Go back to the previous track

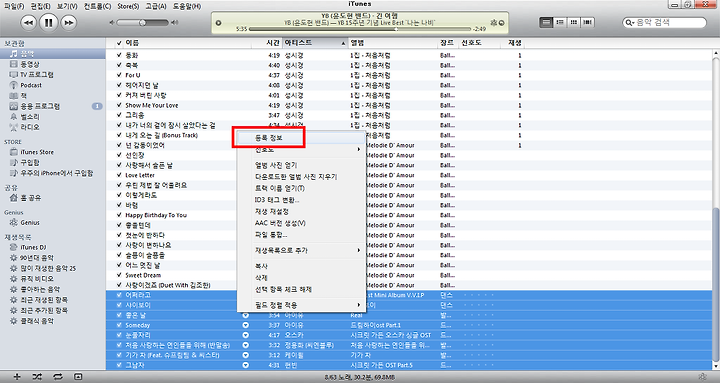28,23
